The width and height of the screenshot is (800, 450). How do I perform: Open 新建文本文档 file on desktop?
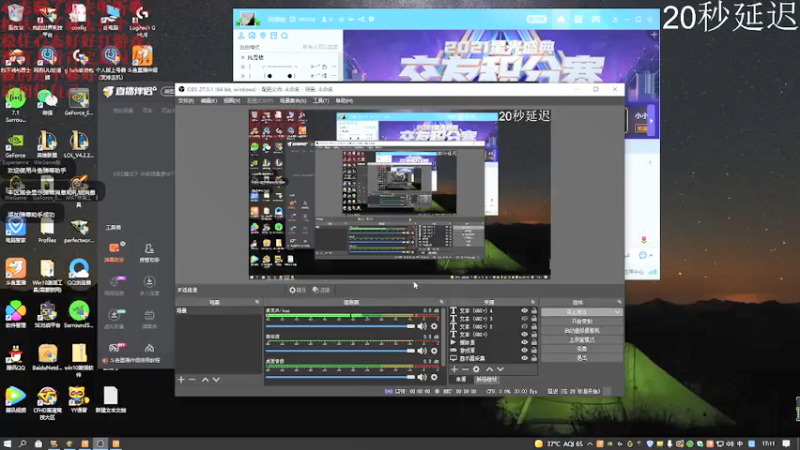[111, 399]
